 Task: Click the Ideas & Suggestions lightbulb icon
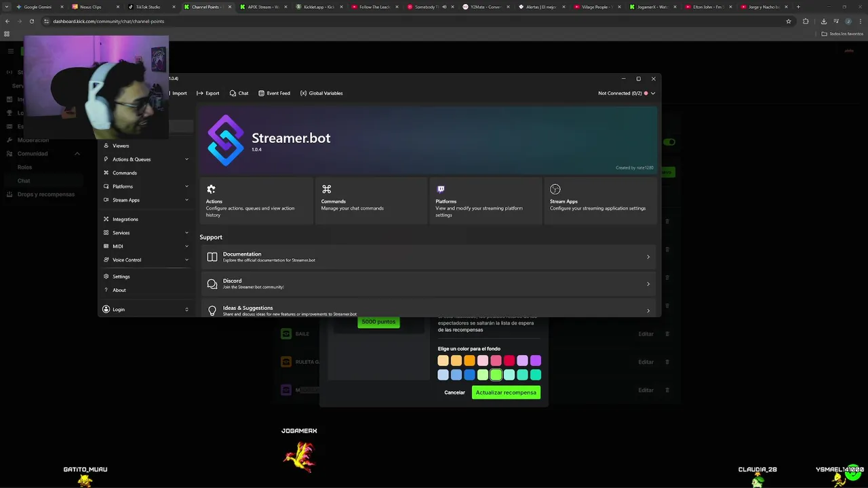coord(212,310)
